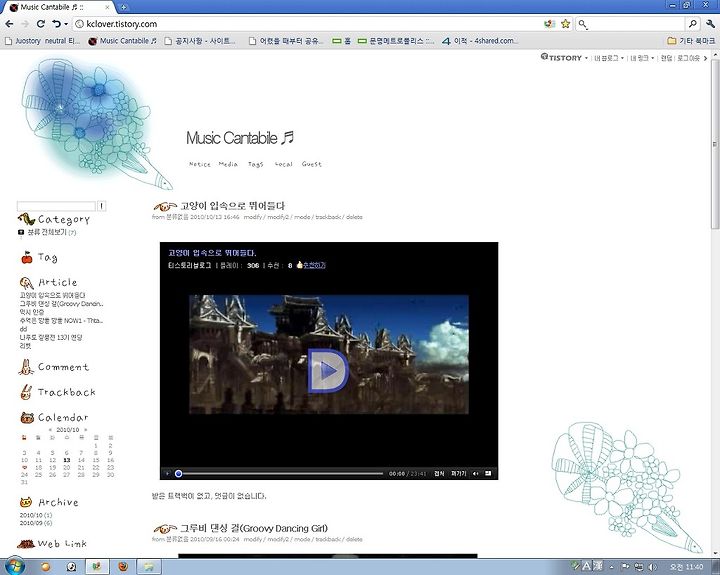Open the Media menu item
This screenshot has height=575, width=720.
[x=228, y=164]
